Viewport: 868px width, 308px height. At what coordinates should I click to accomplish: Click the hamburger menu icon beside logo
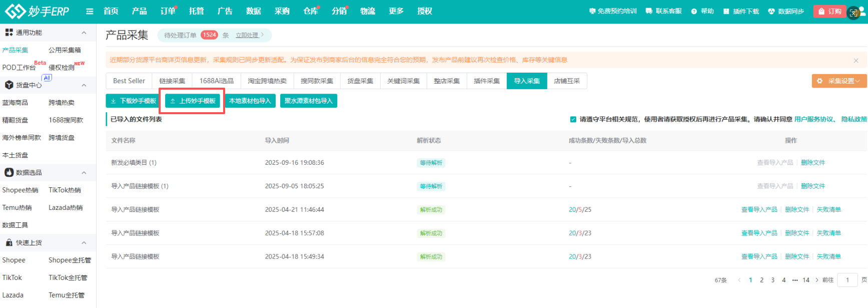pyautogui.click(x=90, y=11)
